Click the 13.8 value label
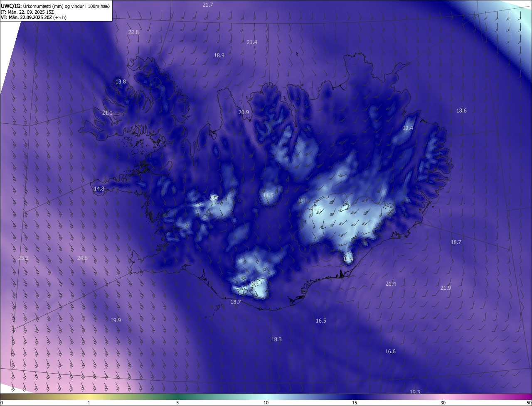532x406 pixels. click(x=121, y=81)
